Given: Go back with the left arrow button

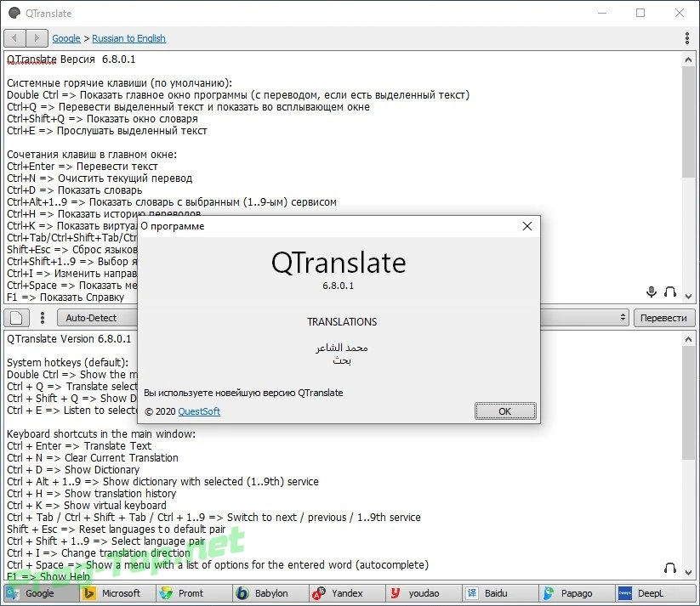Looking at the screenshot, I should (x=14, y=38).
